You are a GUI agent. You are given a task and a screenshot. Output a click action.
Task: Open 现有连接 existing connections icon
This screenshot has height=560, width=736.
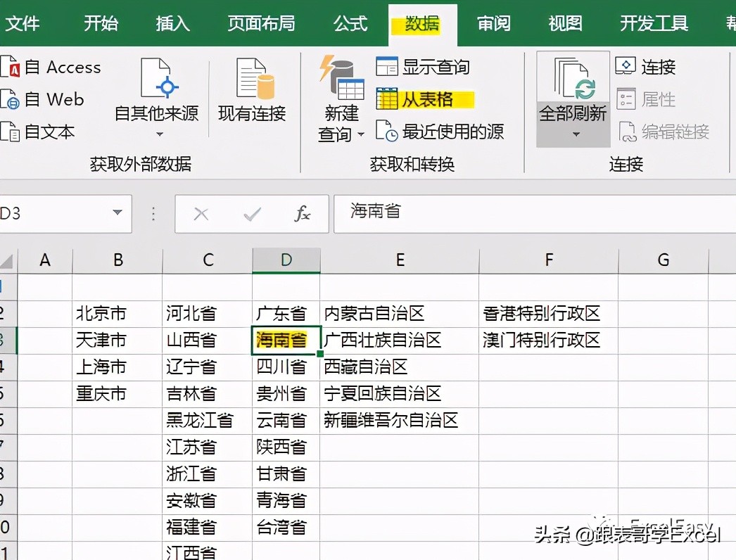coord(255,78)
